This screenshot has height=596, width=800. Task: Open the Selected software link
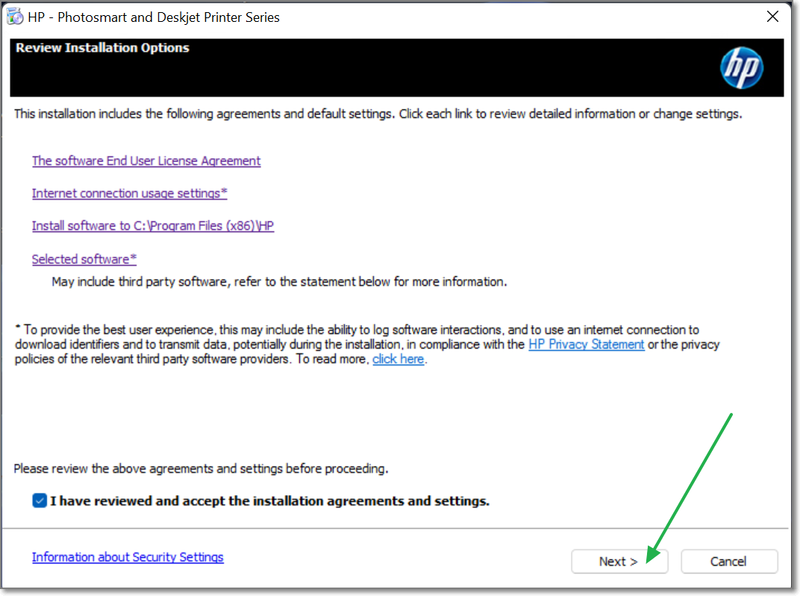pos(84,259)
